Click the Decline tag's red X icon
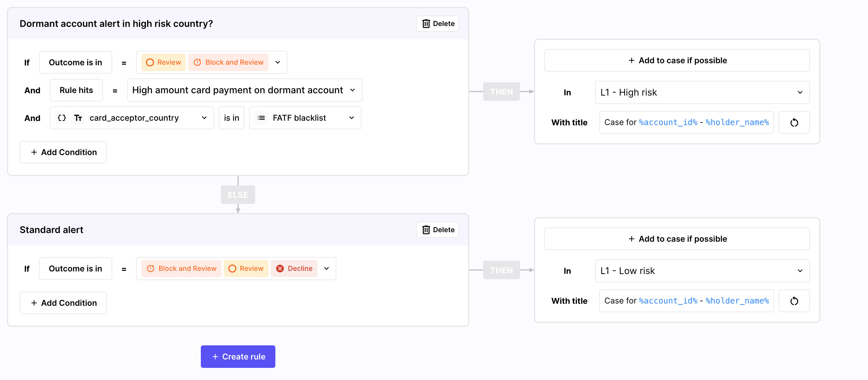This screenshot has width=868, height=380. 280,269
